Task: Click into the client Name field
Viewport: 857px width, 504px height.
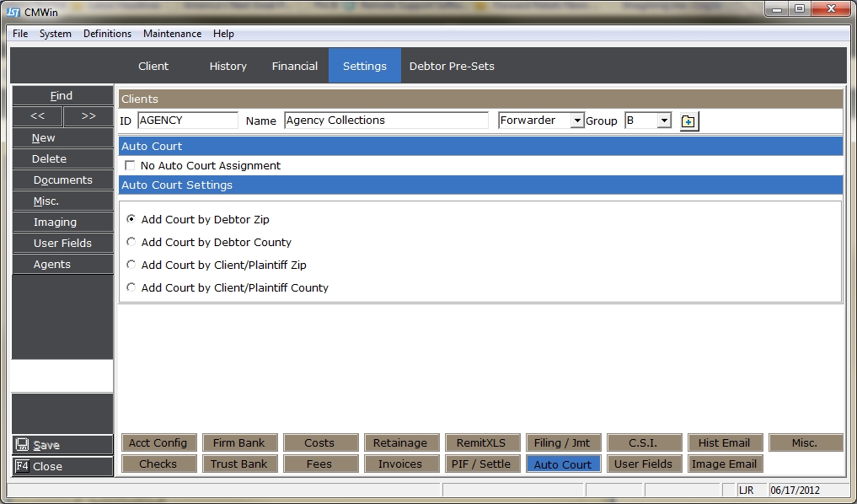Action: point(386,121)
